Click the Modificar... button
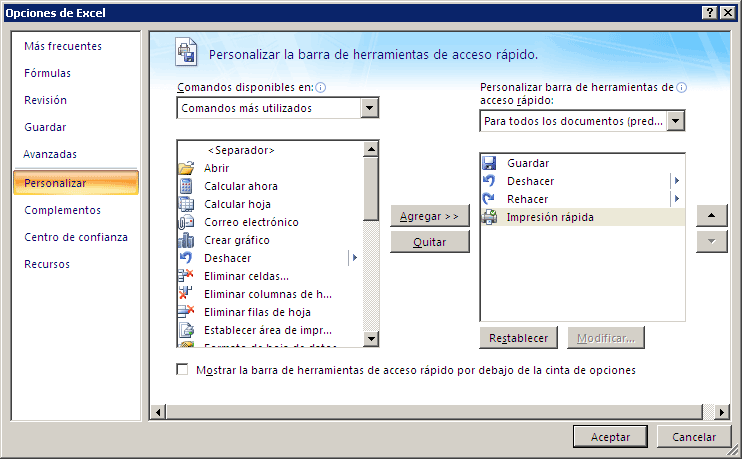 606,338
